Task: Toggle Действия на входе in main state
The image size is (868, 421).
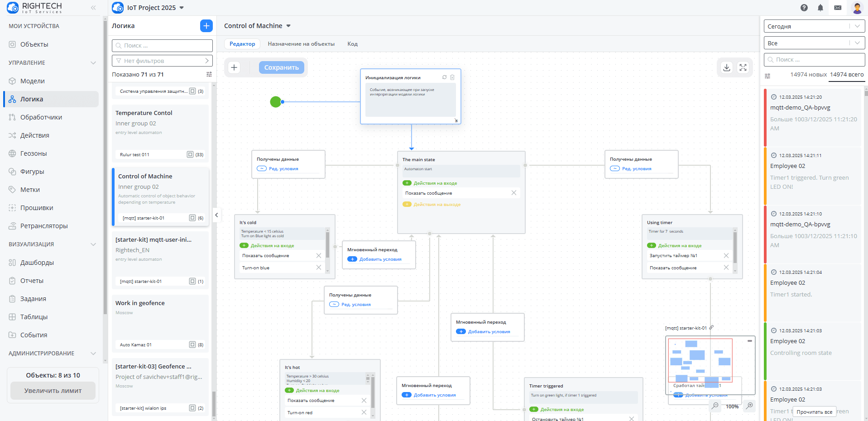Action: coord(407,183)
